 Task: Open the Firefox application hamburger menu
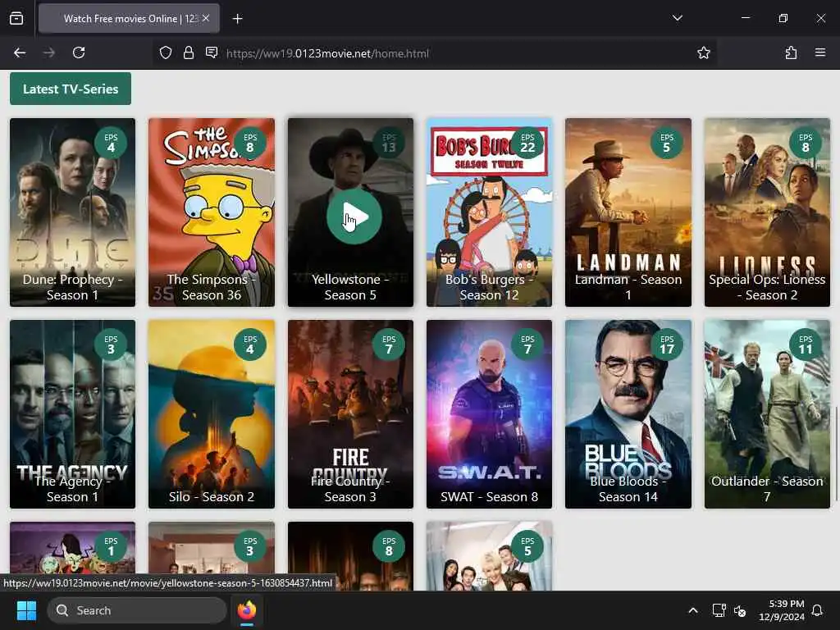[820, 52]
